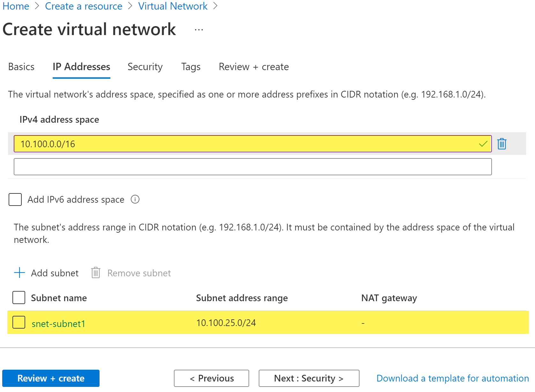Go to the Basics tab

(21, 67)
